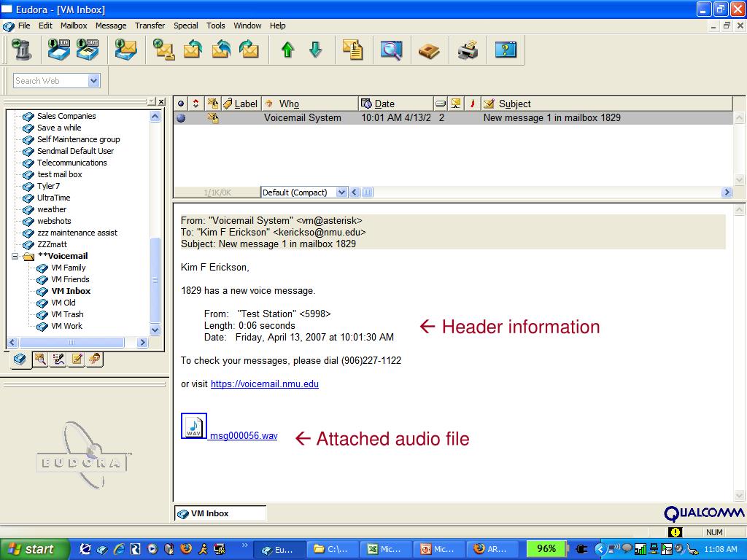
Task: Click the Forward message toolbar icon
Action: (249, 50)
